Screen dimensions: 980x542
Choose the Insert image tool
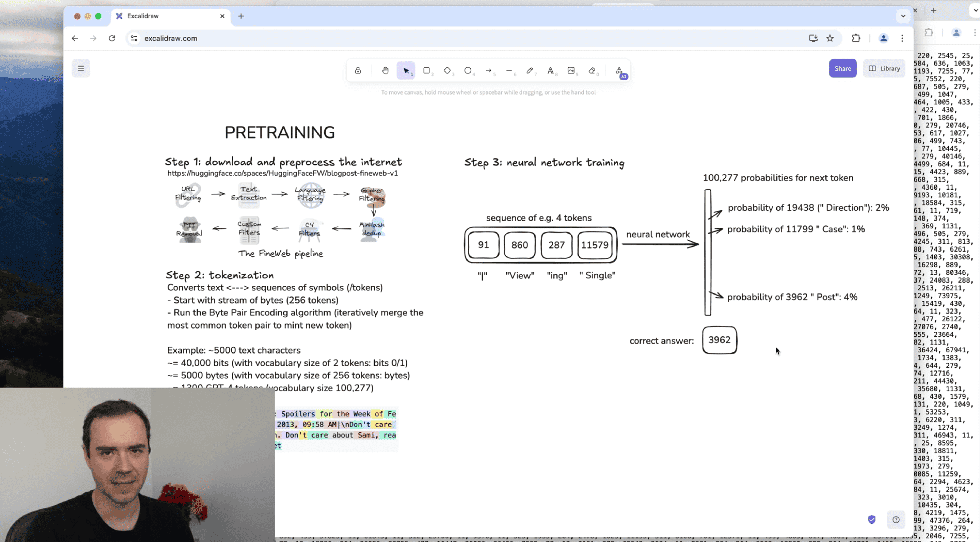pos(571,70)
